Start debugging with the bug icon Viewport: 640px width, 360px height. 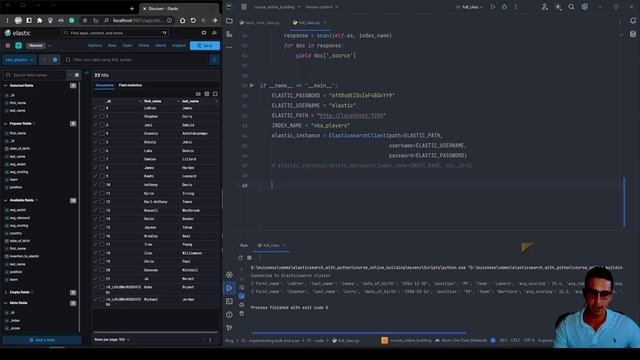tap(504, 7)
